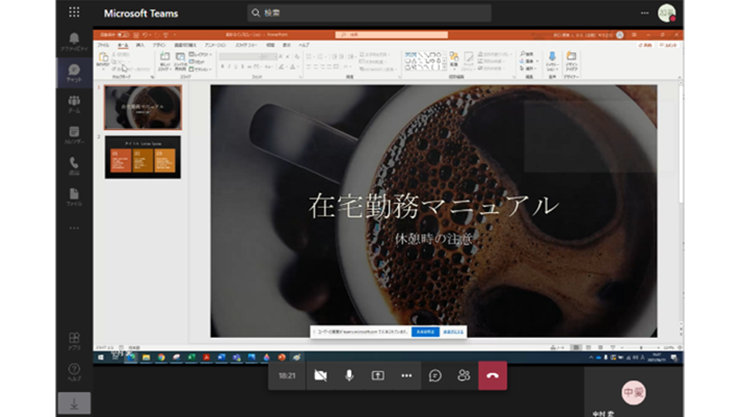
Task: Open Apps store icon in Teams sidebar
Action: tap(74, 340)
